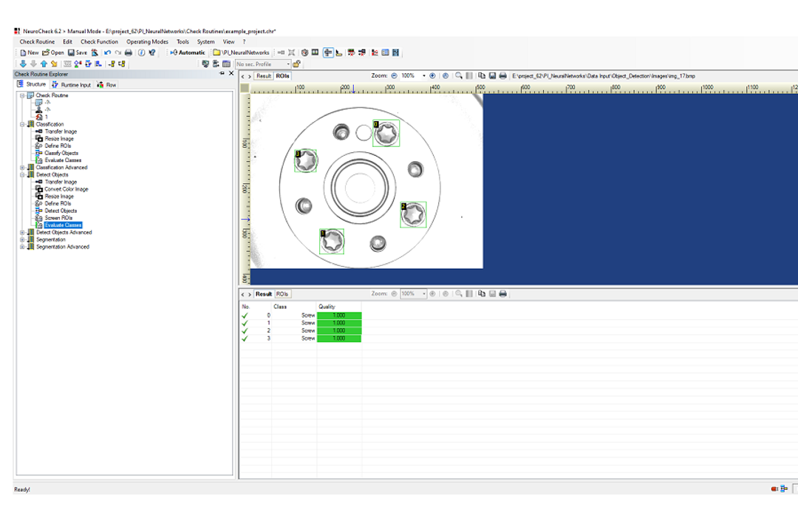The image size is (798, 532).
Task: Switch lower pane to Result tab
Action: click(264, 294)
